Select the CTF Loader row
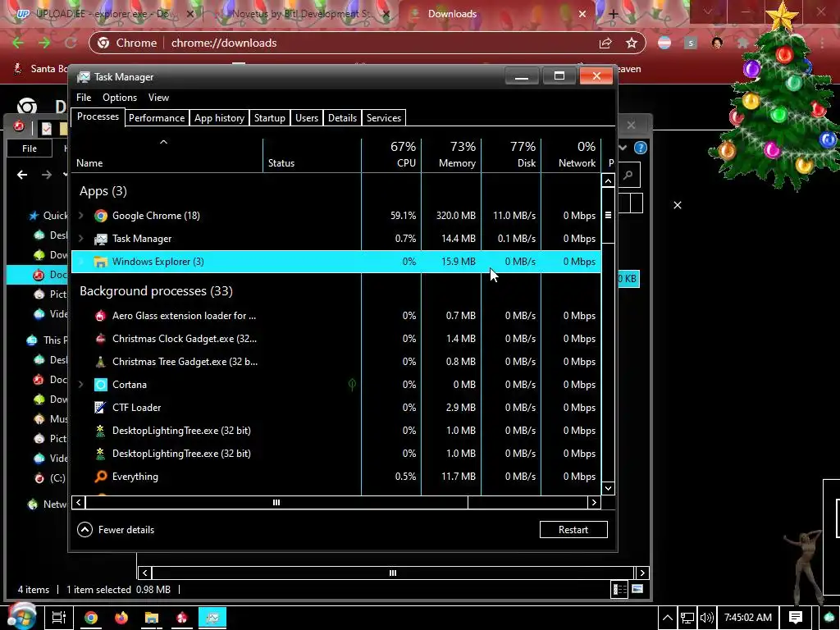840x630 pixels. click(x=336, y=408)
